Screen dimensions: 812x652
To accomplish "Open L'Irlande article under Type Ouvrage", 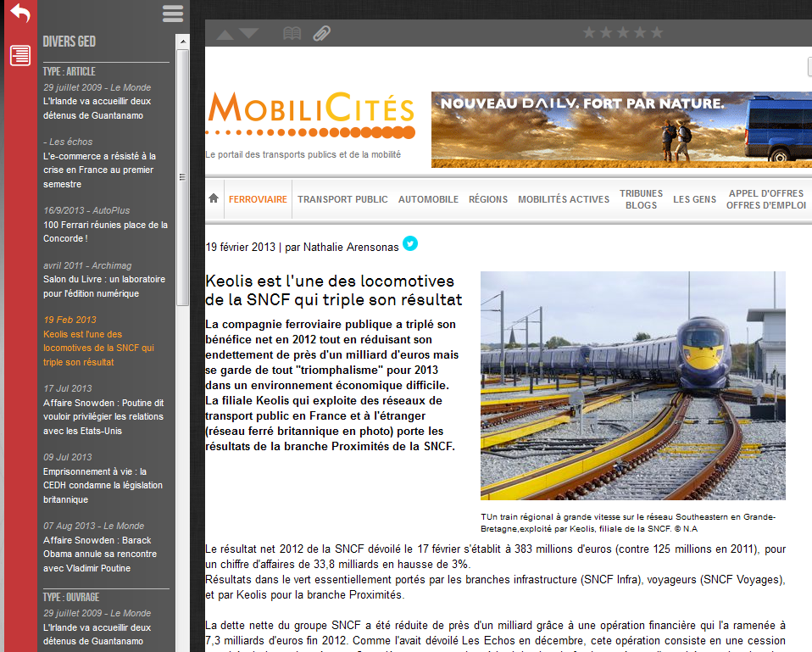I will click(97, 634).
